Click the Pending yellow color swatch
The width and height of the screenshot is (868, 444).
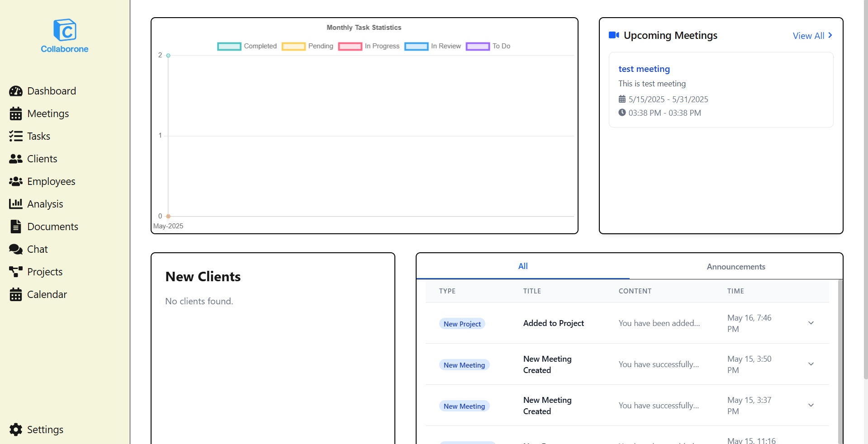coord(294,46)
